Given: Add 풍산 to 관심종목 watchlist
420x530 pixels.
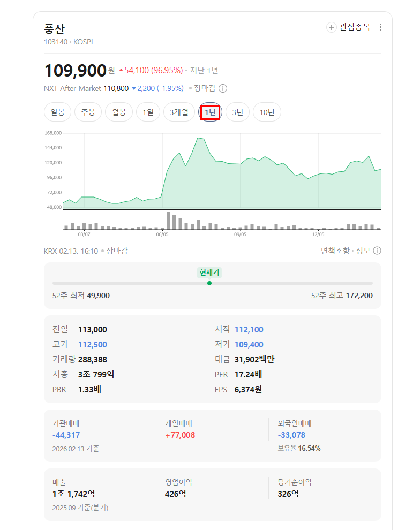Looking at the screenshot, I should 348,27.
